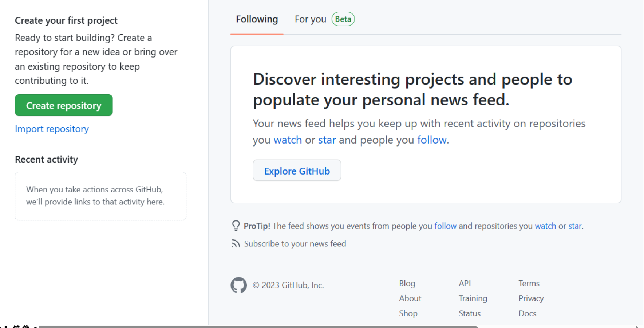Open the follow link in news feed description
The image size is (644, 328).
click(432, 140)
